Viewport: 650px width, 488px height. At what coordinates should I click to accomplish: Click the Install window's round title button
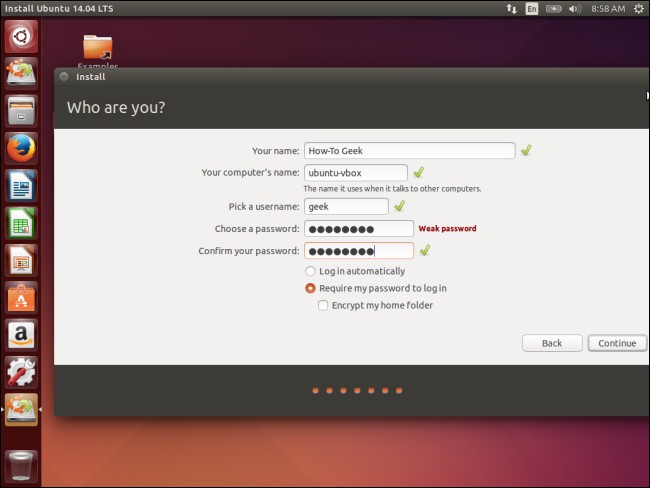point(64,77)
